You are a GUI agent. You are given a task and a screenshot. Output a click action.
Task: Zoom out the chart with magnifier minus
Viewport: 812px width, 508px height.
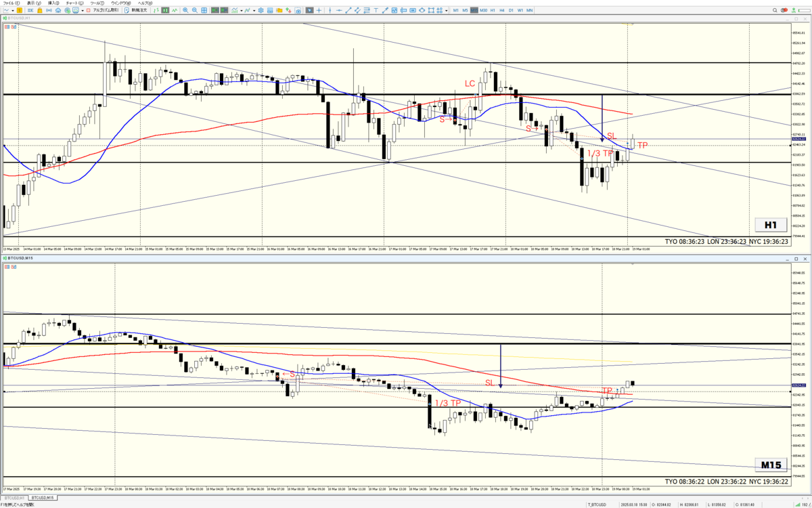tap(195, 10)
